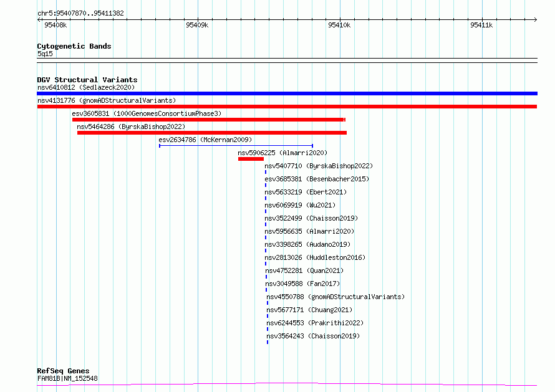Open nsv3564243 (Chaisson2019) variant label
The width and height of the screenshot is (555, 392).
click(313, 336)
